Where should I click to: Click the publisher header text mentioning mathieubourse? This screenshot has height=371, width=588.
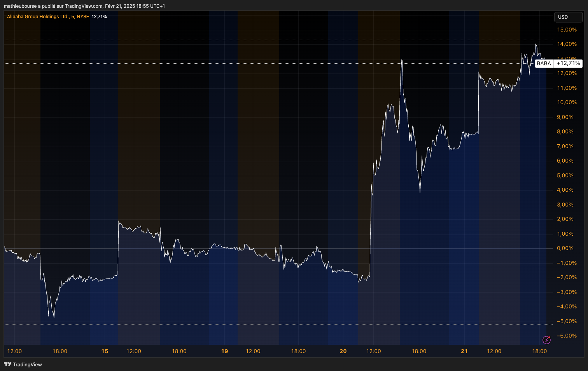pyautogui.click(x=84, y=6)
